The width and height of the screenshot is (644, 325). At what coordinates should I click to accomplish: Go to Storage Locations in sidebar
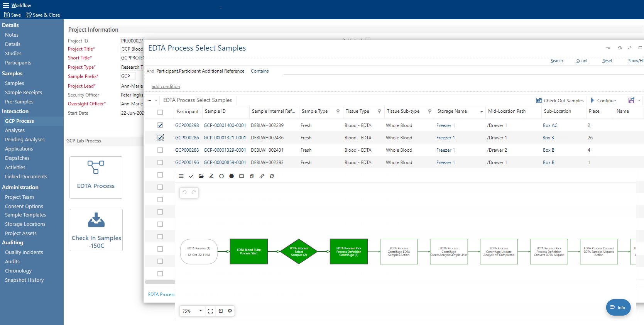point(25,224)
